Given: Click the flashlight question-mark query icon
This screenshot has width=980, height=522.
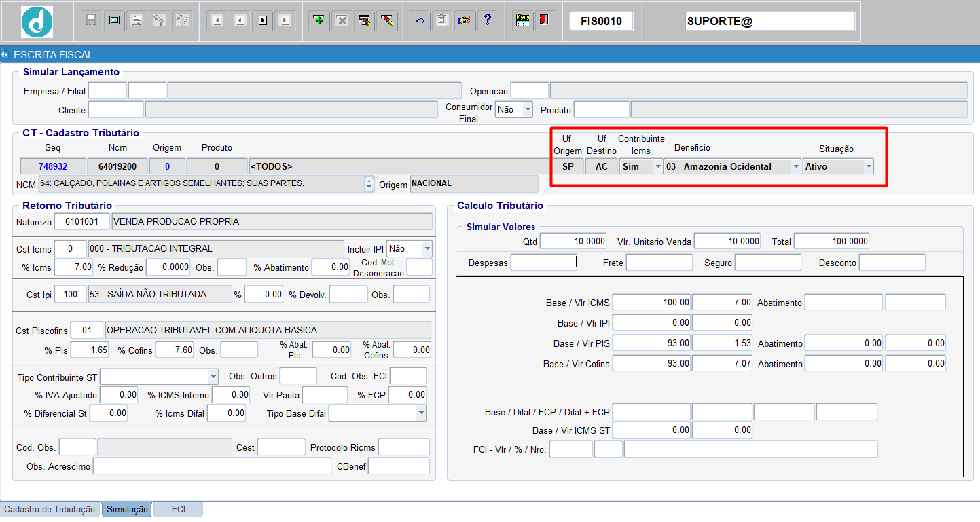Looking at the screenshot, I should (x=159, y=21).
